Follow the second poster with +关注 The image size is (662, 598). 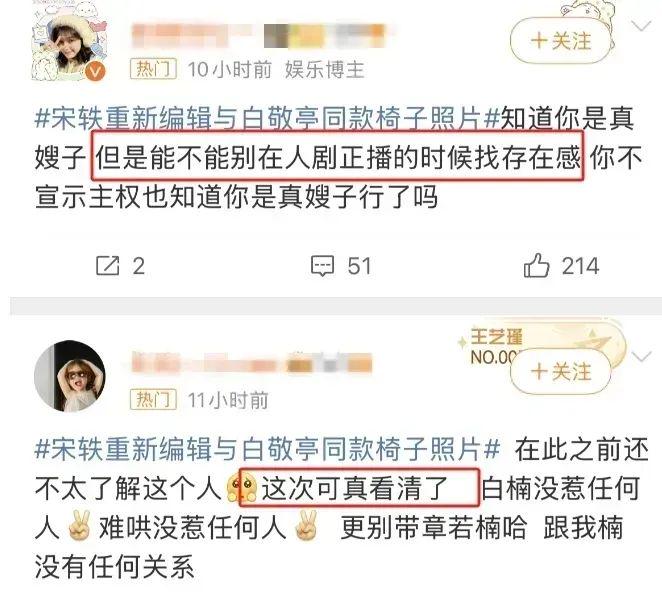561,372
